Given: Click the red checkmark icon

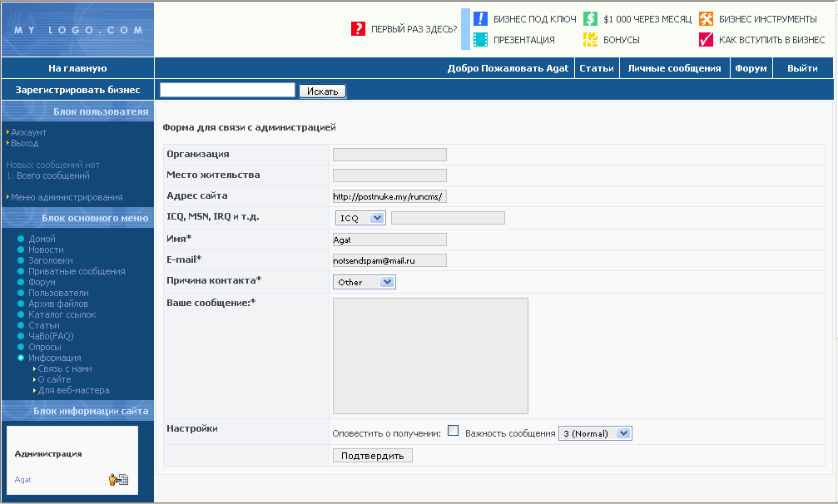Looking at the screenshot, I should click(706, 40).
